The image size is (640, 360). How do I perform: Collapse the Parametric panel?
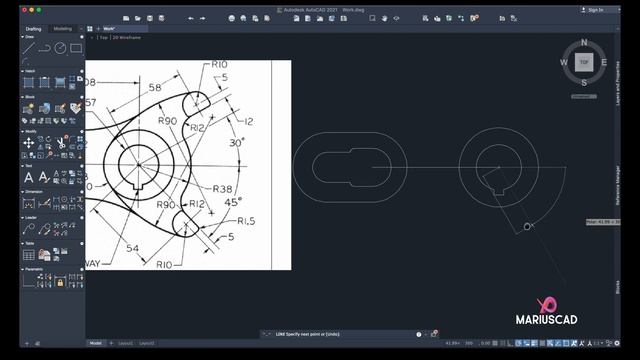click(x=22, y=269)
